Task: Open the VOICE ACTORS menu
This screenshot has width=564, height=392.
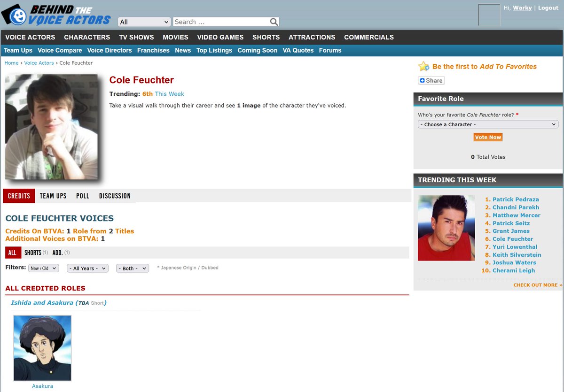Action: tap(30, 37)
